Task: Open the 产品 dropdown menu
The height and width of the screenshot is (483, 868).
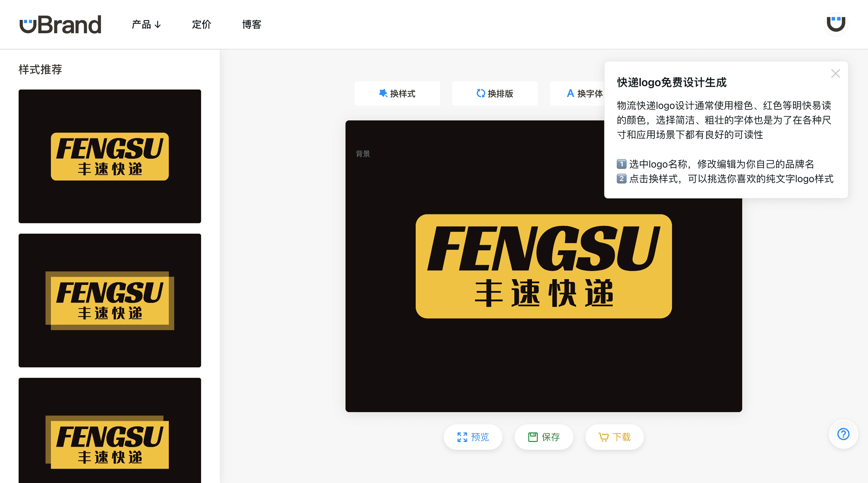Action: (x=146, y=24)
